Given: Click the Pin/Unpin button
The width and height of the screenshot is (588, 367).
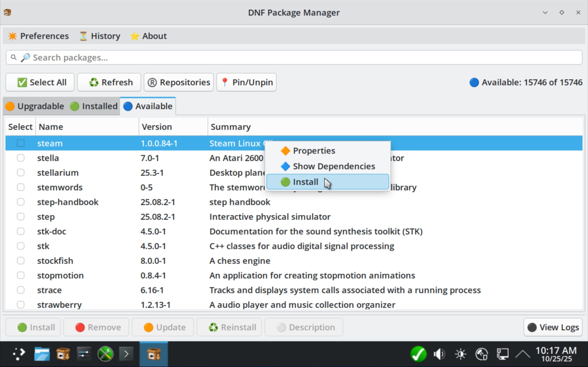Looking at the screenshot, I should (246, 82).
